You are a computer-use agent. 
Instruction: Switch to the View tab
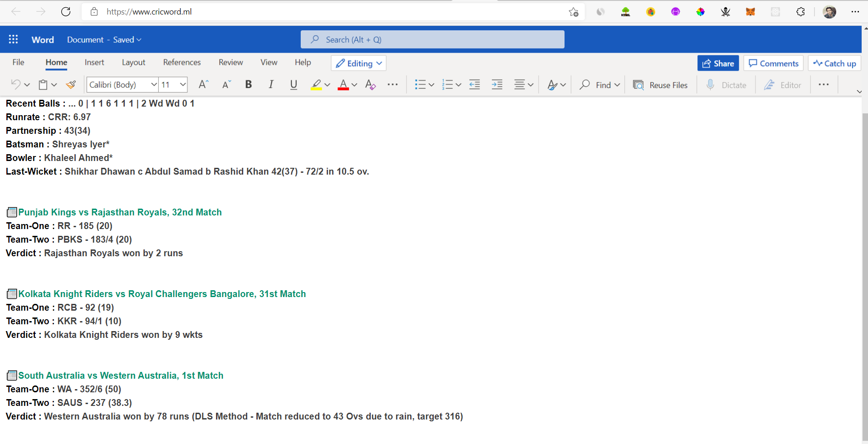[269, 63]
